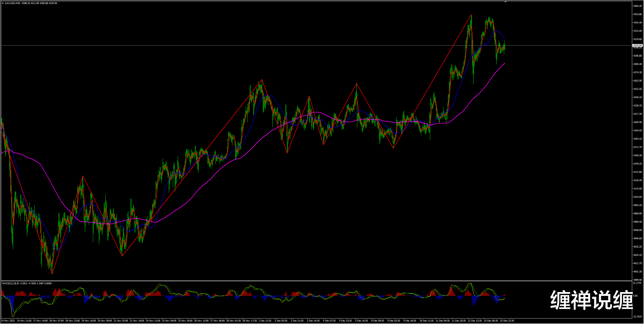Click the dropdown triangle beside XAUUSD,M30
This screenshot has height=324, width=644.
click(x=3, y=3)
